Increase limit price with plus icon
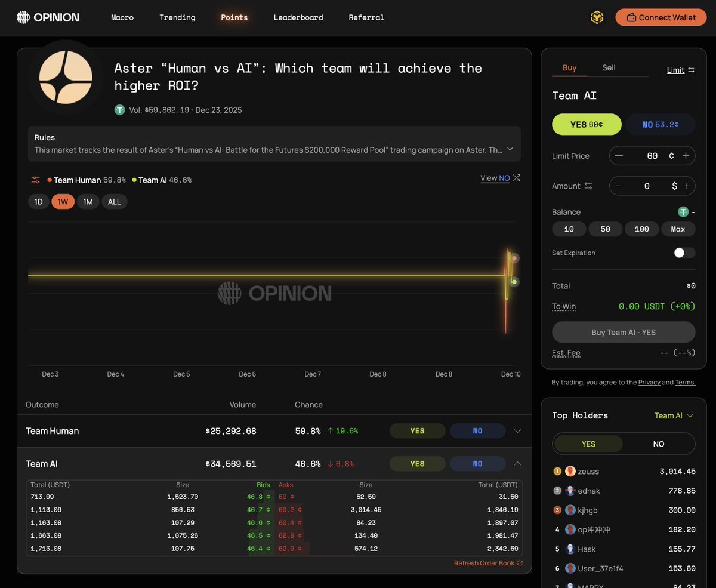Viewport: 716px width, 588px height. pyautogui.click(x=686, y=156)
